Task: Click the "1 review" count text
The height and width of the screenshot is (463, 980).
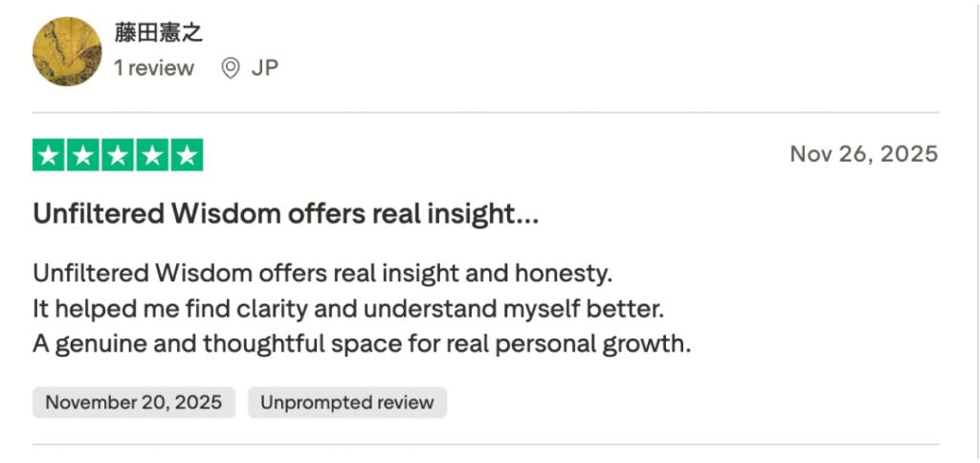Action: [153, 69]
